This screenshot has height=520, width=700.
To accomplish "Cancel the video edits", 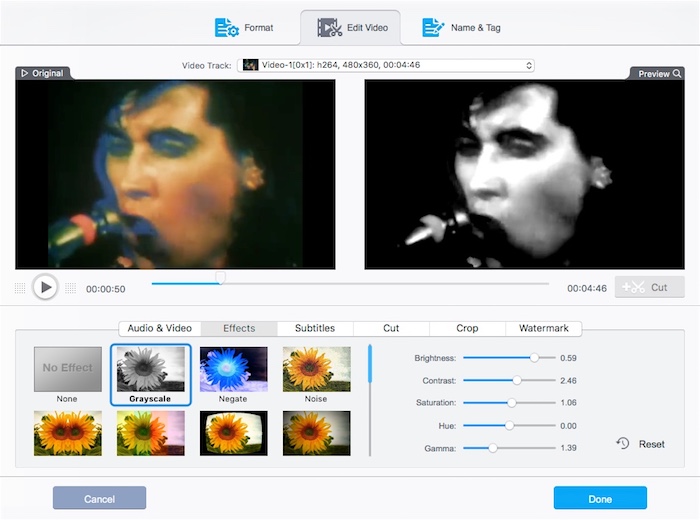I will click(x=99, y=498).
